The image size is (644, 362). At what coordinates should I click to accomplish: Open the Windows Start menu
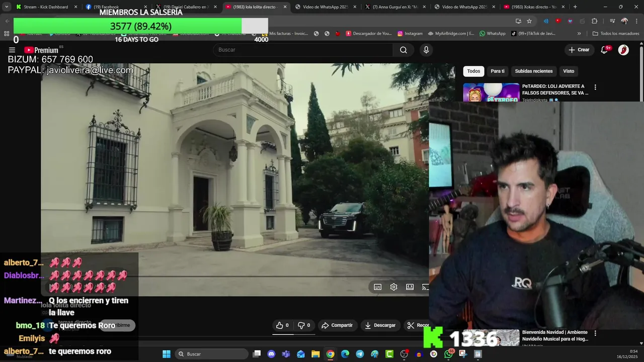click(x=166, y=354)
